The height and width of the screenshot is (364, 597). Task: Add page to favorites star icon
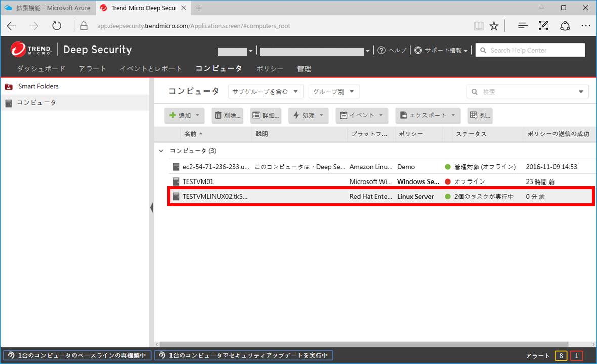click(x=494, y=26)
